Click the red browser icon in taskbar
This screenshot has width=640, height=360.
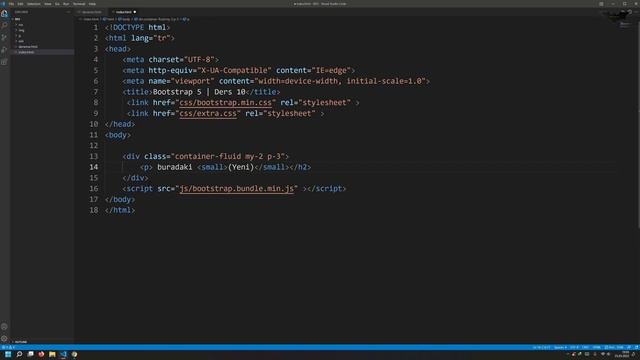coord(41,354)
